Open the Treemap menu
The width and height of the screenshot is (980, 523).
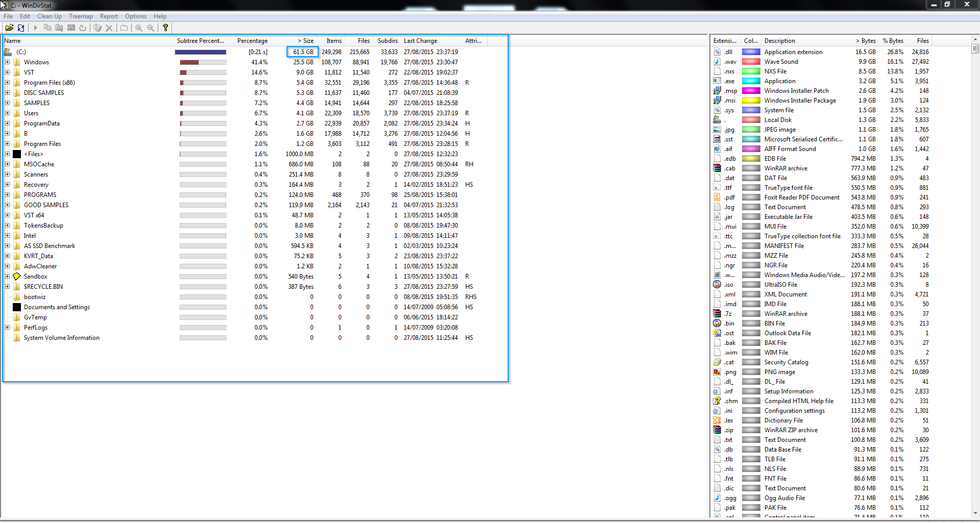click(81, 16)
